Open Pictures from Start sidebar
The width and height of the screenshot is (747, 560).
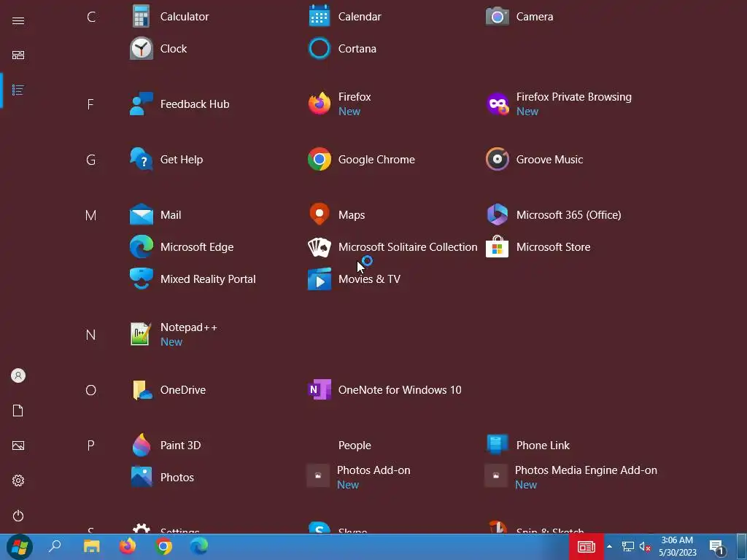pyautogui.click(x=18, y=446)
